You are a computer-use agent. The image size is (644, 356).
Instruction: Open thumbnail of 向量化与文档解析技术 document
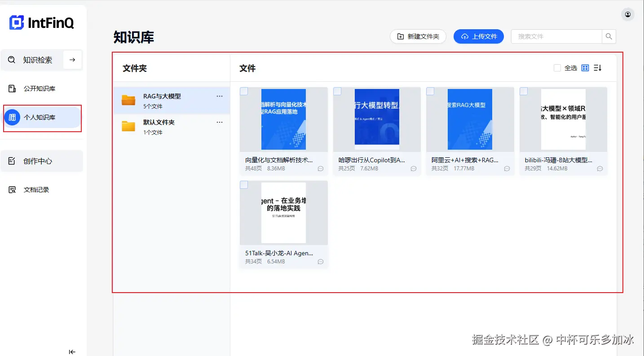284,120
